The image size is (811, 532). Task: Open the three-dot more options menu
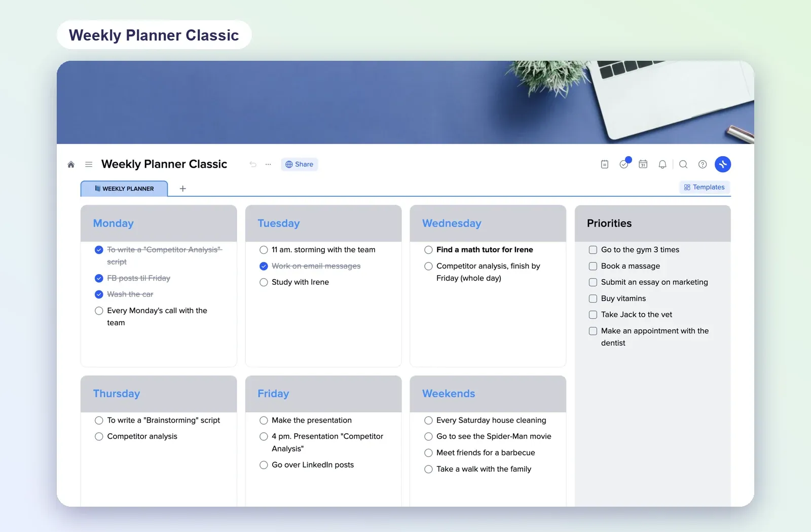point(268,164)
